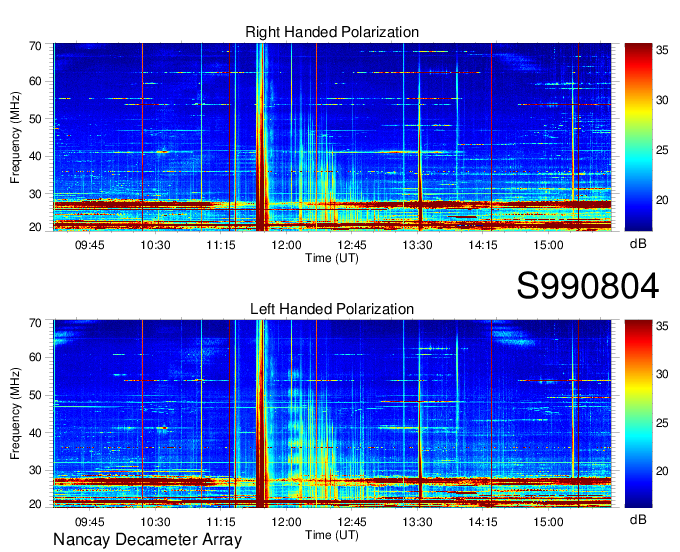Viewport: 680px width, 552px height.
Task: Click the dB label under upper colorbar
Action: pyautogui.click(x=638, y=244)
